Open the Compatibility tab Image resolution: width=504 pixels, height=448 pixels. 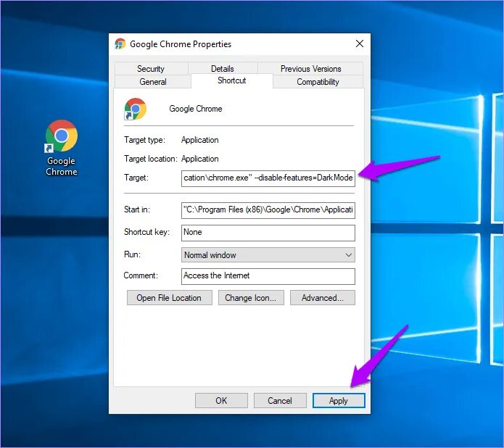coord(318,82)
